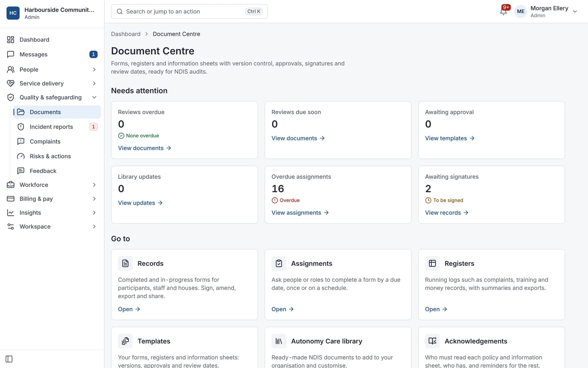This screenshot has height=368, width=588.
Task: Collapse the Quality & safeguarding section
Action: (x=94, y=97)
